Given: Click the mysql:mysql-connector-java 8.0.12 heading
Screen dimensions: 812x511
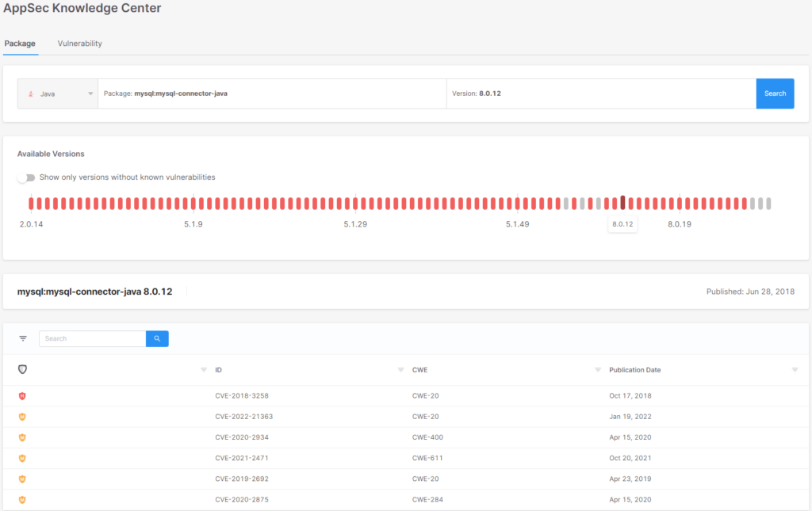Looking at the screenshot, I should pyautogui.click(x=95, y=292).
